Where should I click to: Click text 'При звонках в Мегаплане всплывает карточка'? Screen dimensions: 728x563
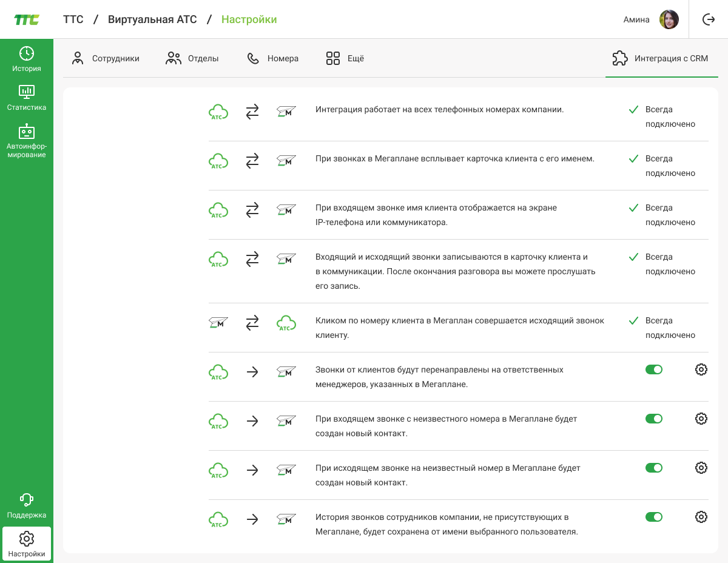(455, 159)
